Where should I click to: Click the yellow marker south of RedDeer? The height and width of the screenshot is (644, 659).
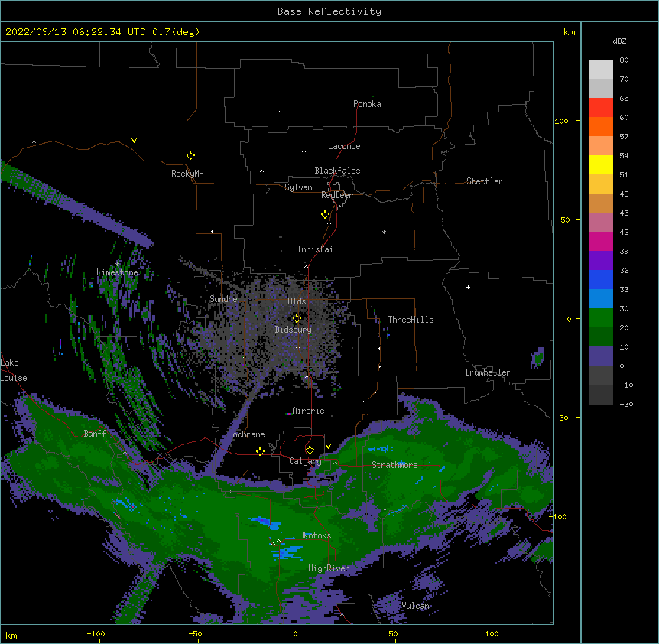click(x=325, y=215)
